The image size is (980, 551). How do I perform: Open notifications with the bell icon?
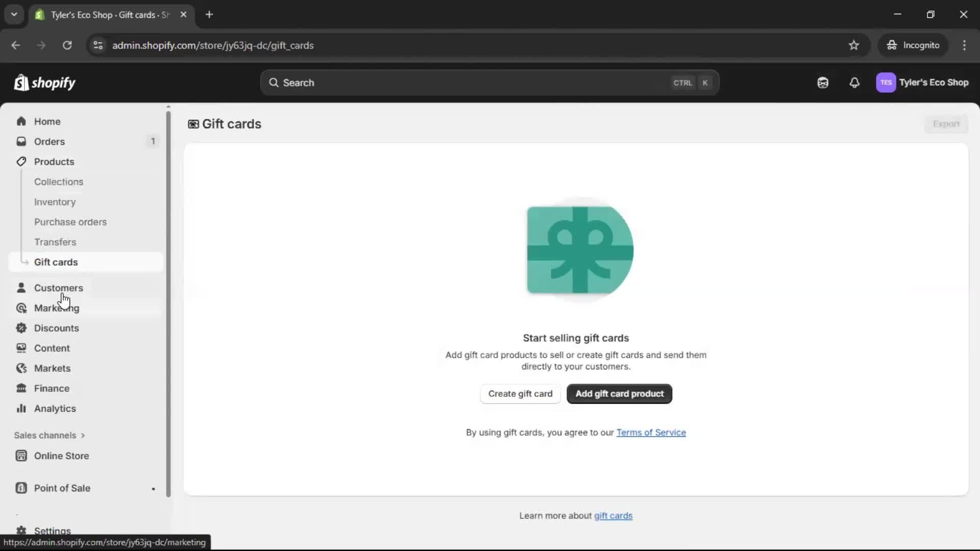click(854, 83)
